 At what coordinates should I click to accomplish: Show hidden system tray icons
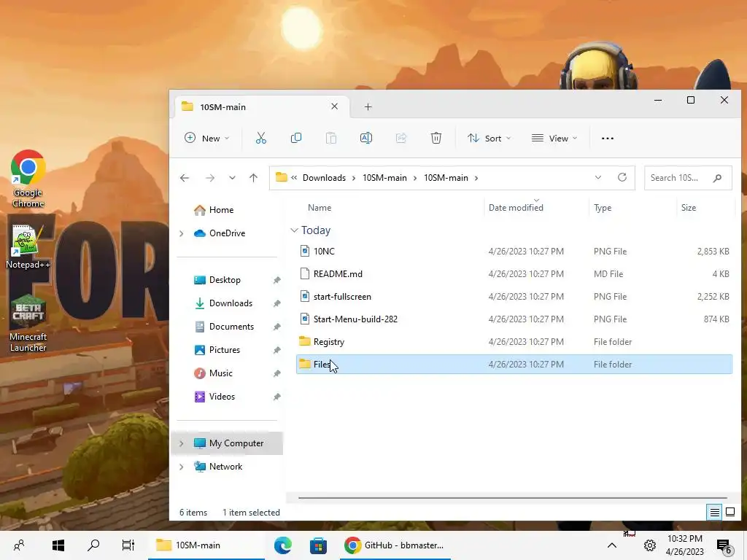[x=612, y=545]
